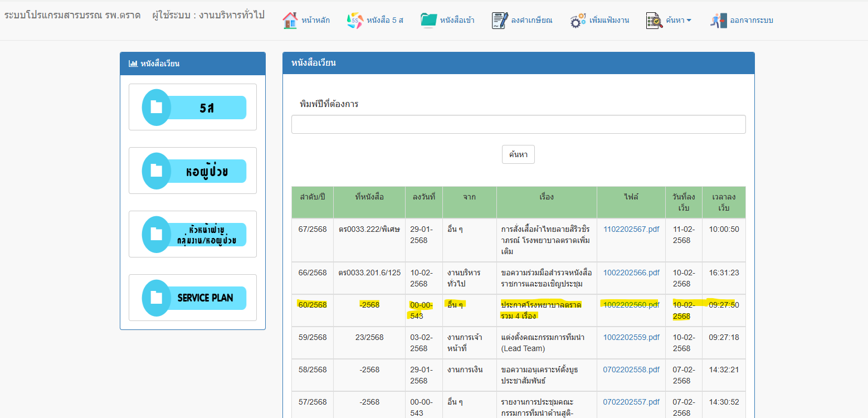This screenshot has height=418, width=868.
Task: Open the 5ส folder banner
Action: (193, 108)
